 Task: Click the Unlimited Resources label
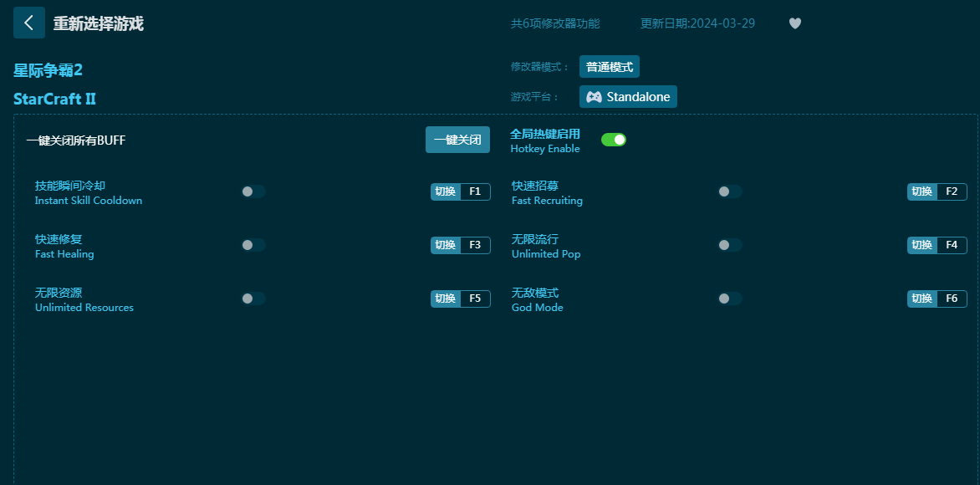[84, 308]
